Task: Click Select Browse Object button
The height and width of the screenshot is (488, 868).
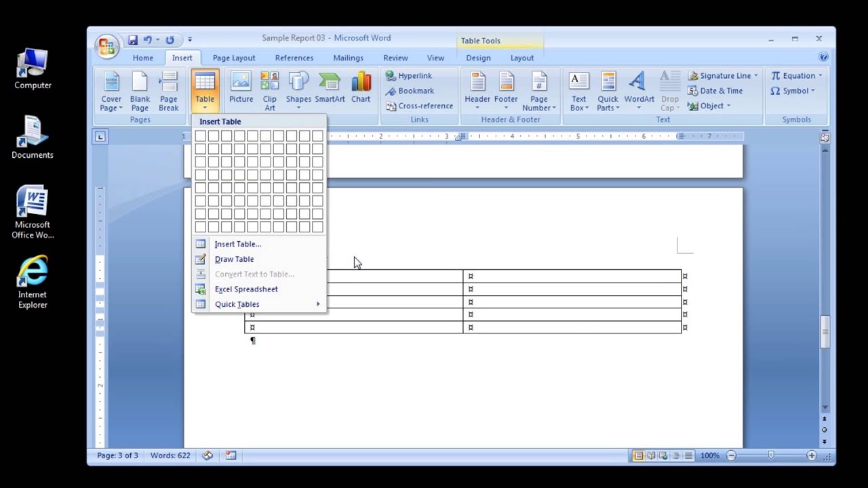Action: point(825,430)
